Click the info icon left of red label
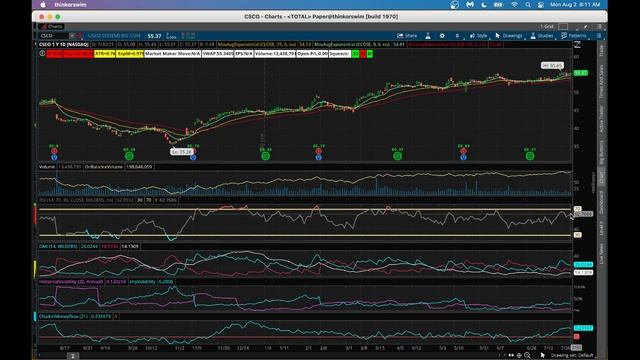The height and width of the screenshot is (360, 640). 42,53
